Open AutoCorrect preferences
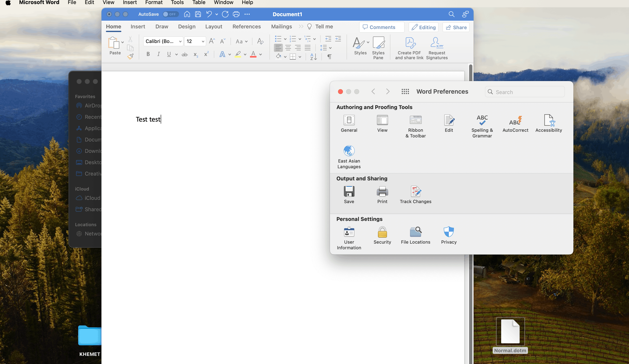629x364 pixels. pos(515,123)
